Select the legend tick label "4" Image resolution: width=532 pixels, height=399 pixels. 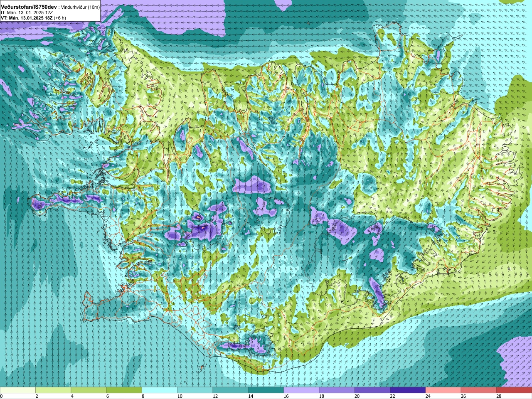72,396
